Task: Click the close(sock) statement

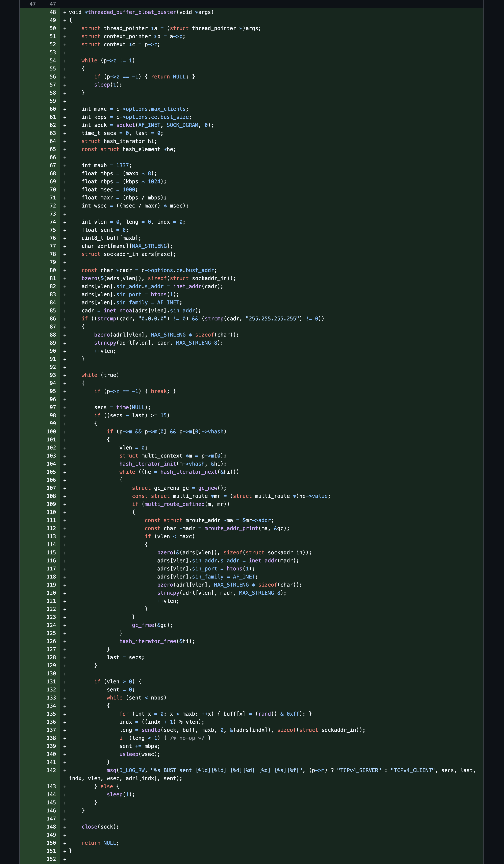Action: tap(100, 827)
